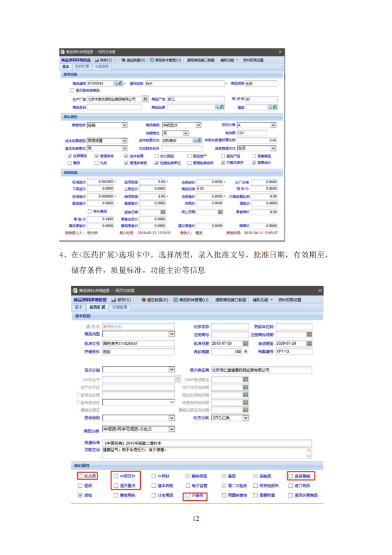Viewport: 392px width, 555px height.
Task: Open the 商品分类 dropdown
Action: [172, 429]
